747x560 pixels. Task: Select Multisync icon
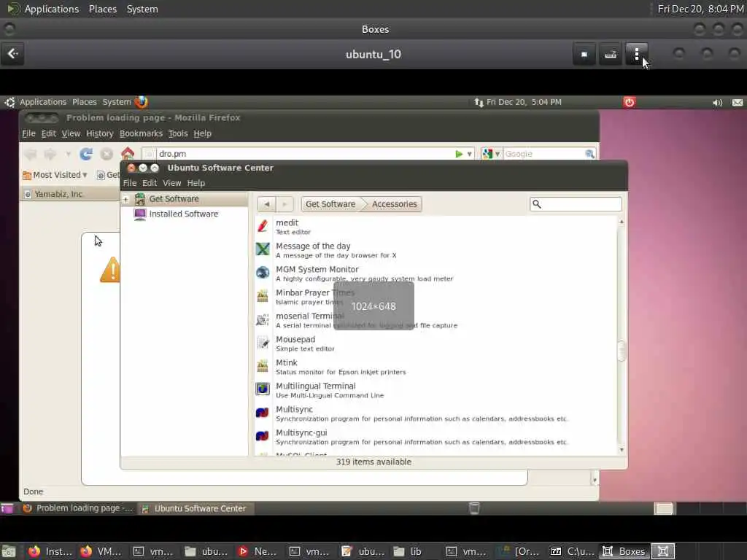pyautogui.click(x=263, y=413)
